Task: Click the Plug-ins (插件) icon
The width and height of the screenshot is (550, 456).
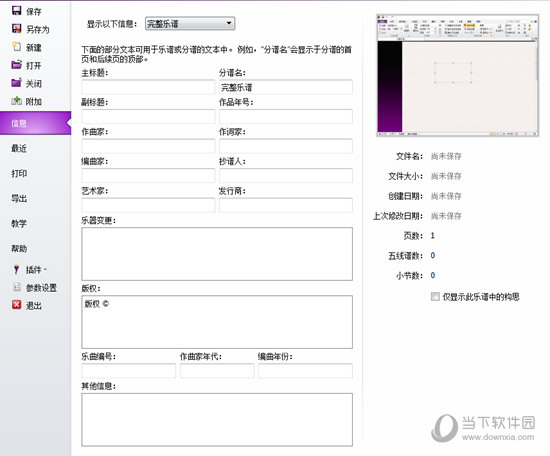Action: click(16, 269)
